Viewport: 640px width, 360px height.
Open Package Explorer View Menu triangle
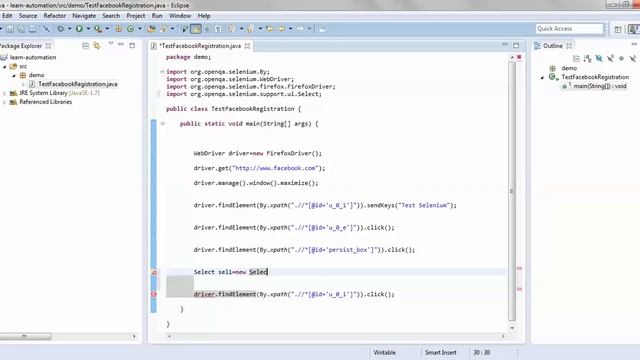[x=111, y=44]
